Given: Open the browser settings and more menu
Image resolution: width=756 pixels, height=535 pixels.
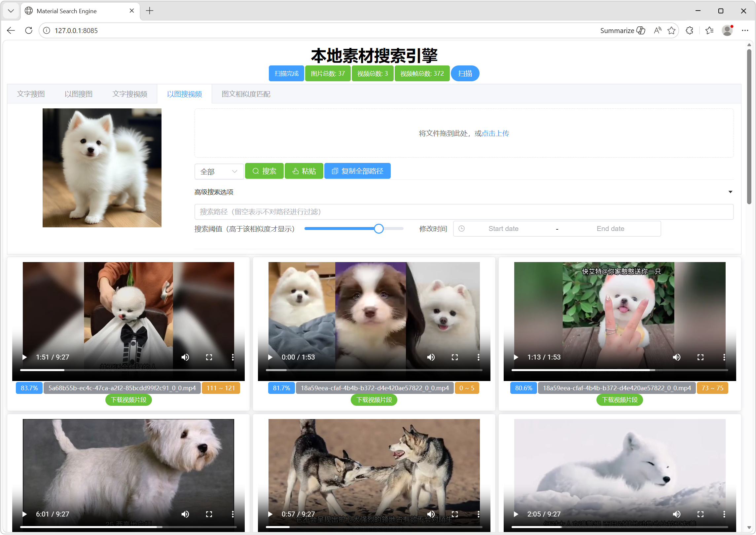Looking at the screenshot, I should tap(745, 30).
